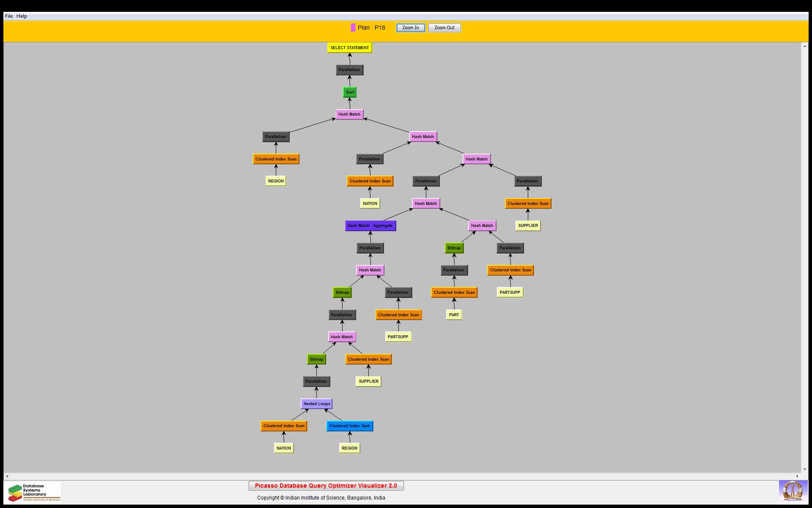Click the blue Clustered Index Seek node
The height and width of the screenshot is (508, 812).
(349, 426)
